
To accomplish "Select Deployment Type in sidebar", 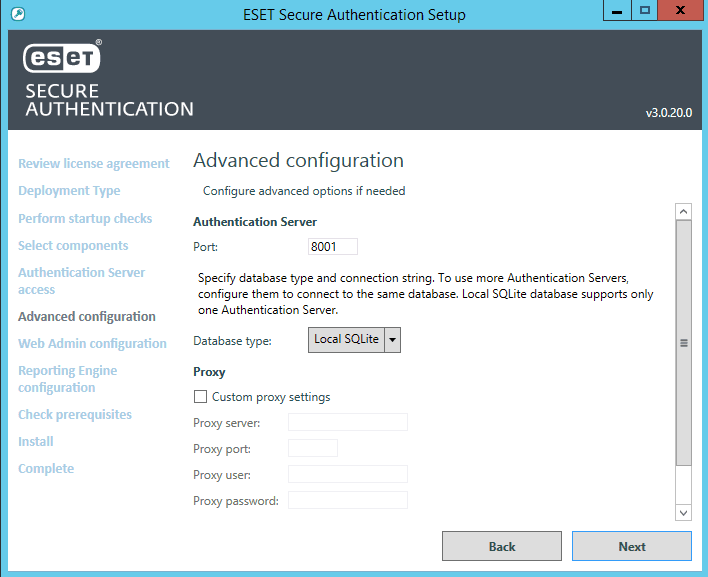I will (69, 191).
